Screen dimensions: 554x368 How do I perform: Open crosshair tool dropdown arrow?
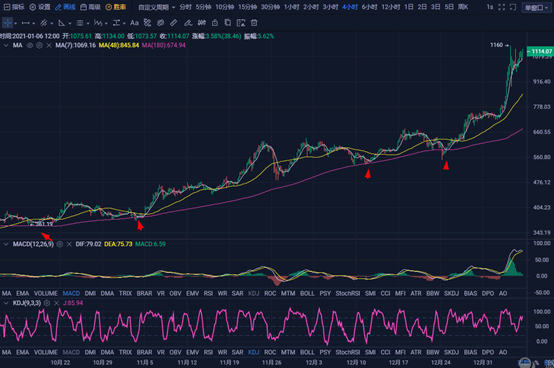coord(16,24)
